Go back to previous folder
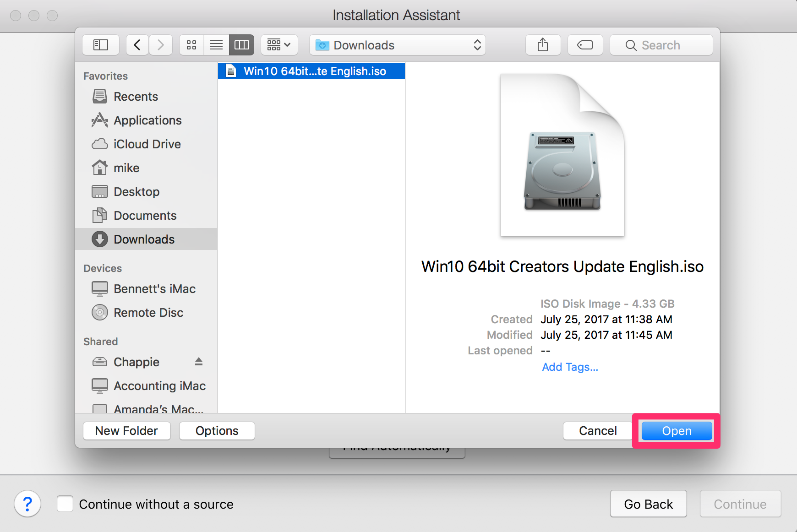Viewport: 797px width, 532px height. pyautogui.click(x=137, y=45)
